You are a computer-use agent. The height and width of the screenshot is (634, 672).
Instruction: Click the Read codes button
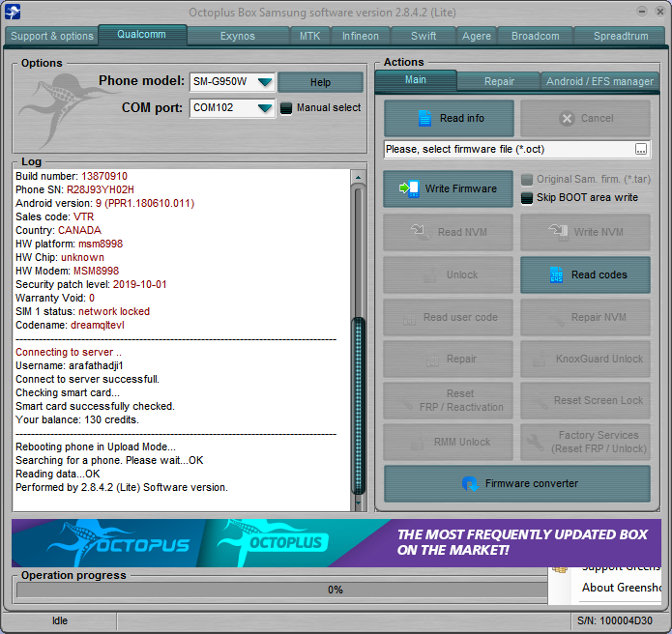585,275
